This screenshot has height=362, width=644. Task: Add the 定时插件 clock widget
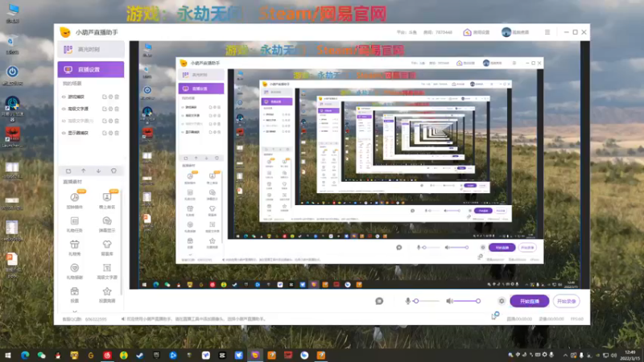(75, 200)
